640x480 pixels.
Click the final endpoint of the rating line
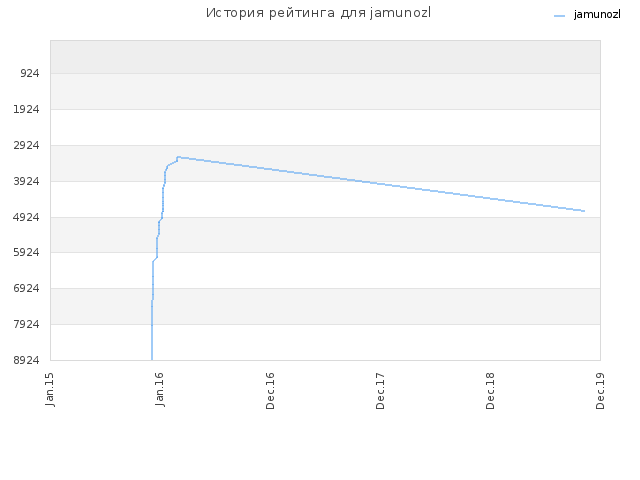(584, 211)
